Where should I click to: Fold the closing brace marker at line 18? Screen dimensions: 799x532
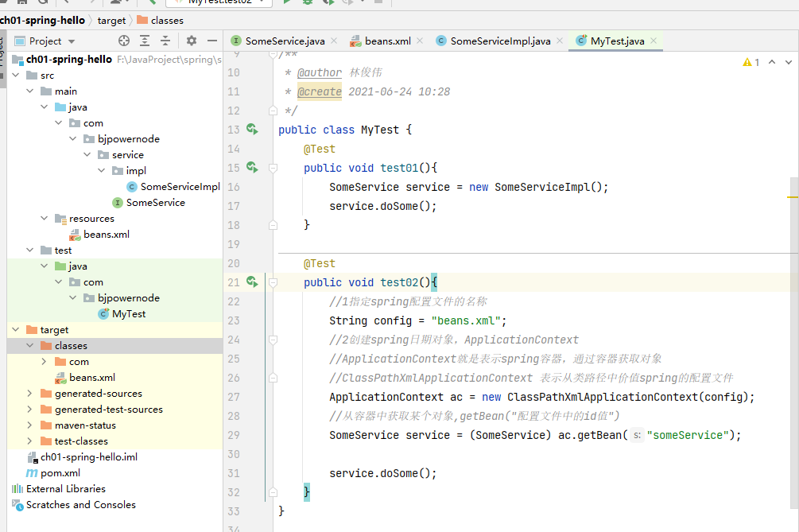pos(273,225)
